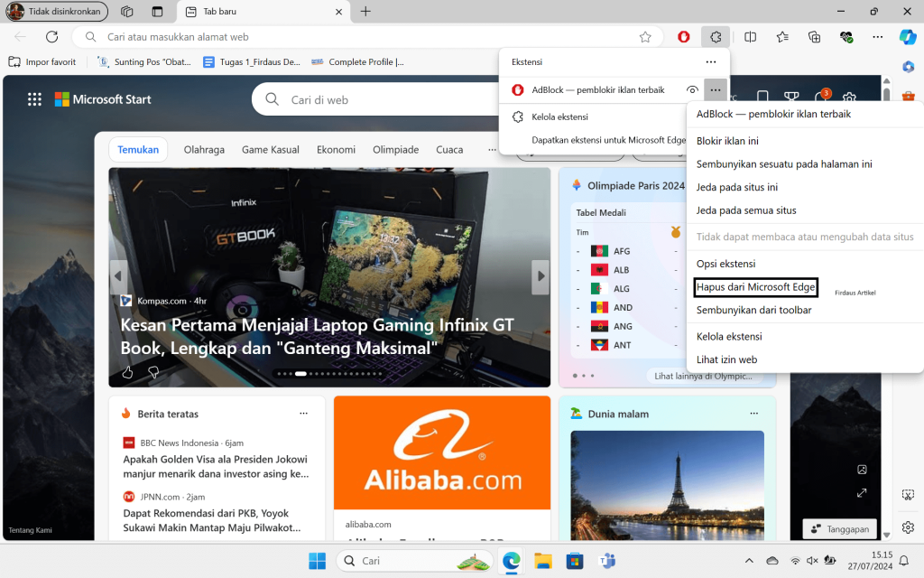Add this page to favorites with the star icon

[x=645, y=37]
